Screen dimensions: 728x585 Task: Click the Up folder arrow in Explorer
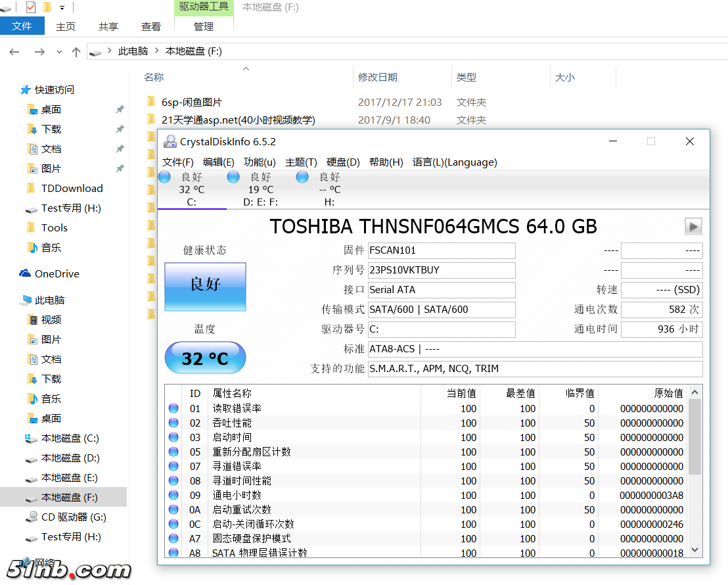(x=76, y=51)
